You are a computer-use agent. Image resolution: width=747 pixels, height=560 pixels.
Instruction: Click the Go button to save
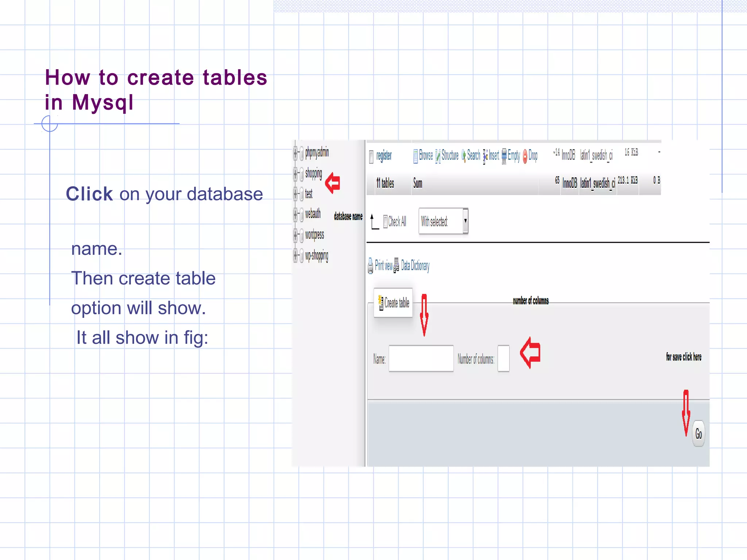698,434
